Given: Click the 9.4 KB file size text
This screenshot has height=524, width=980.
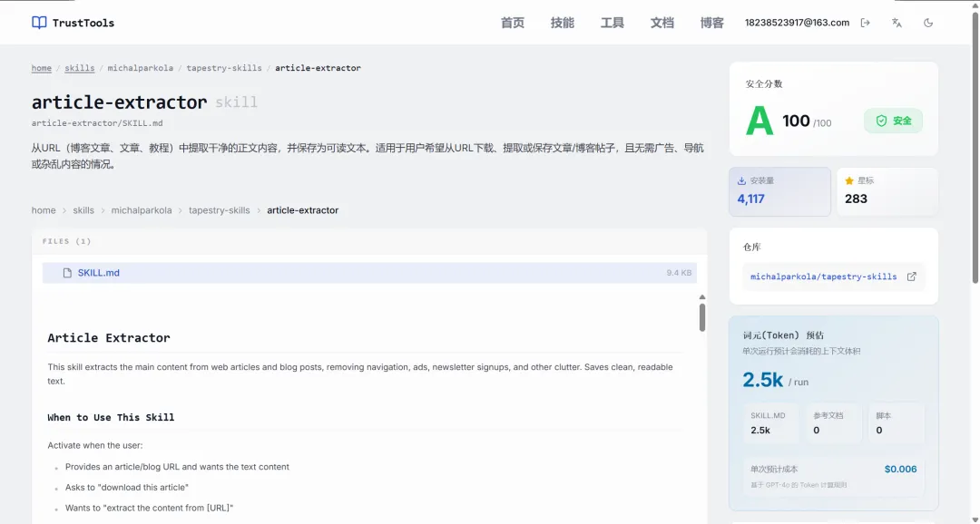Looking at the screenshot, I should tap(679, 273).
